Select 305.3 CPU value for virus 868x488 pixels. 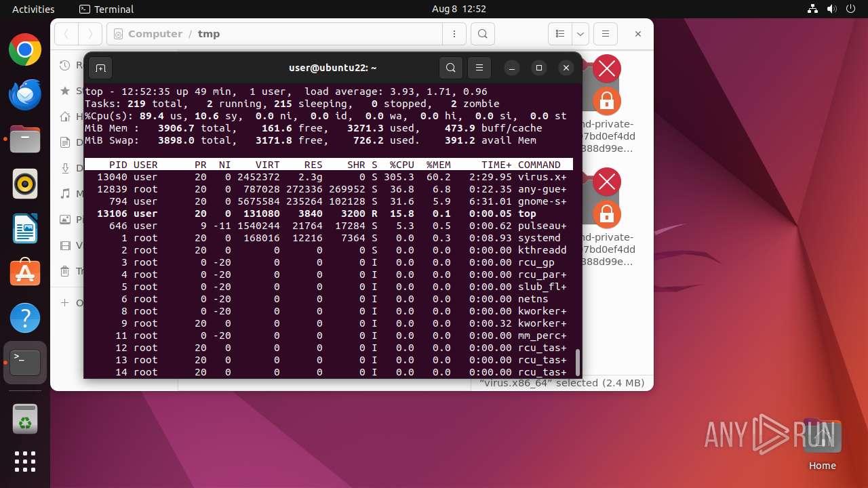tap(399, 177)
